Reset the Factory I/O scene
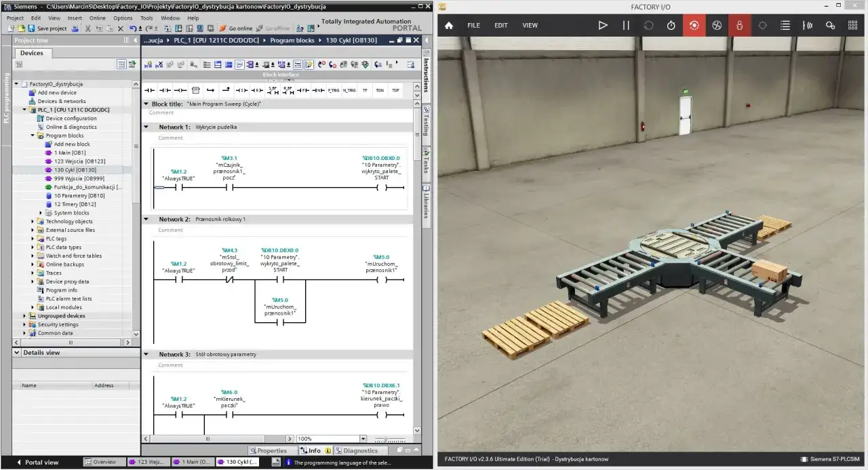 [648, 25]
